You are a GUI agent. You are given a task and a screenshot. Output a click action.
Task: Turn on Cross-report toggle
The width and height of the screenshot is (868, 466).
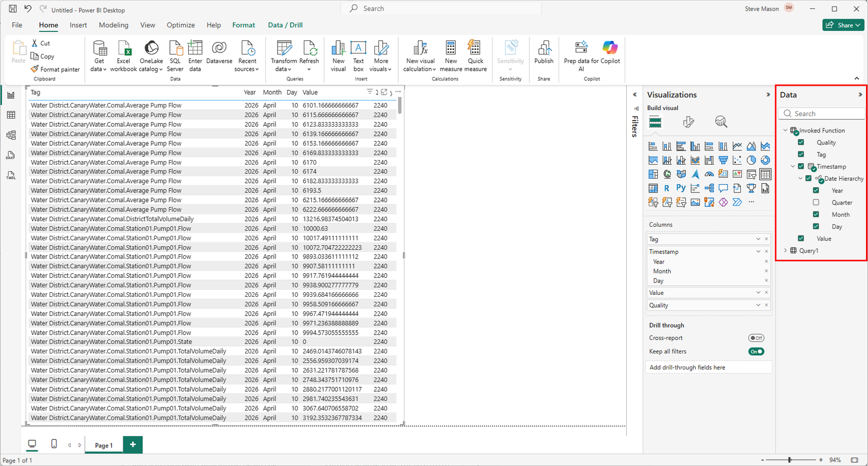click(756, 338)
